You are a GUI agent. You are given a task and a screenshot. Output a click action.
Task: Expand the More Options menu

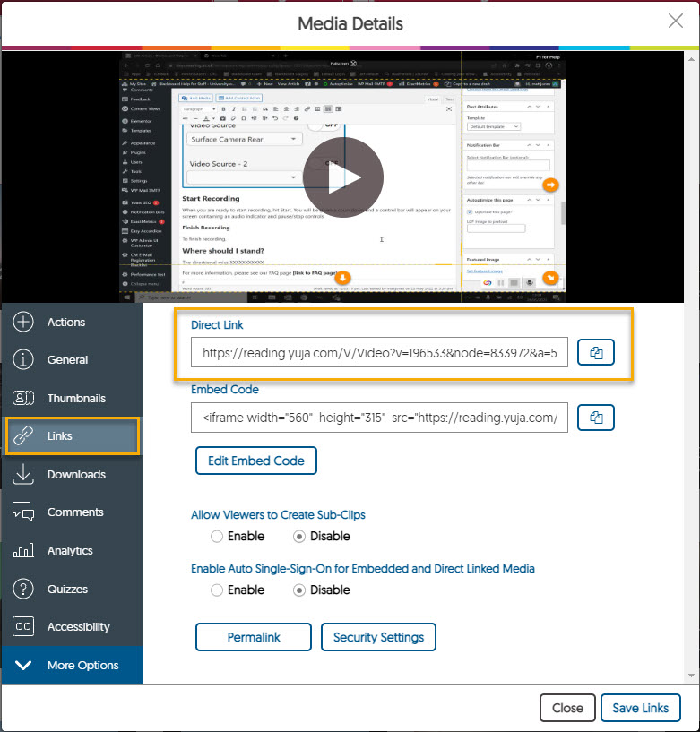72,666
